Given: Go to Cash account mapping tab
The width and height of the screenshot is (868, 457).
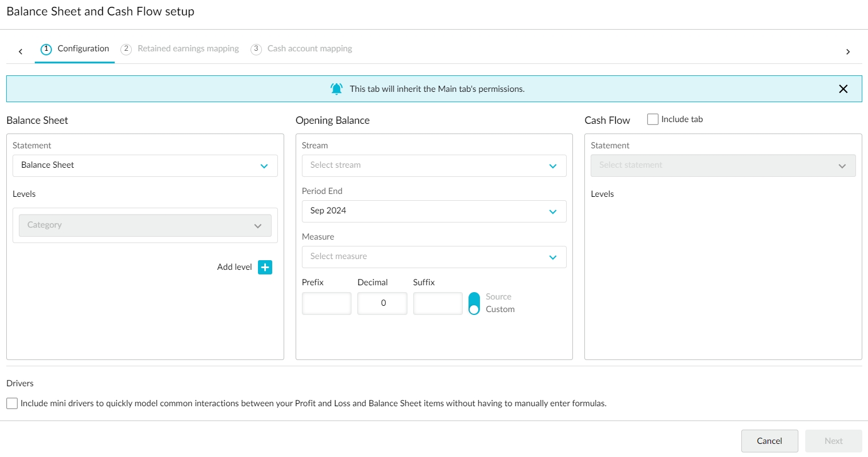Looking at the screenshot, I should tap(309, 49).
